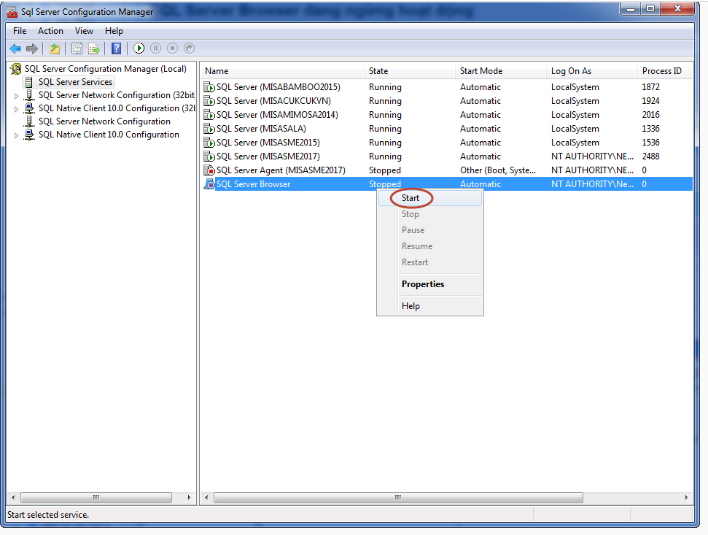
Task: Click the Export List toolbar icon
Action: 94,48
